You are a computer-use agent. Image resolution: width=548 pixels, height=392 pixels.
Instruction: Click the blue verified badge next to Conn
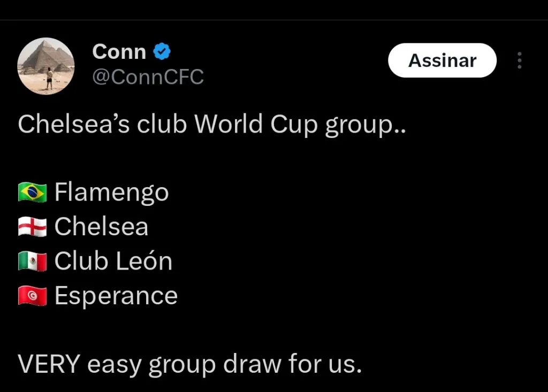point(162,52)
